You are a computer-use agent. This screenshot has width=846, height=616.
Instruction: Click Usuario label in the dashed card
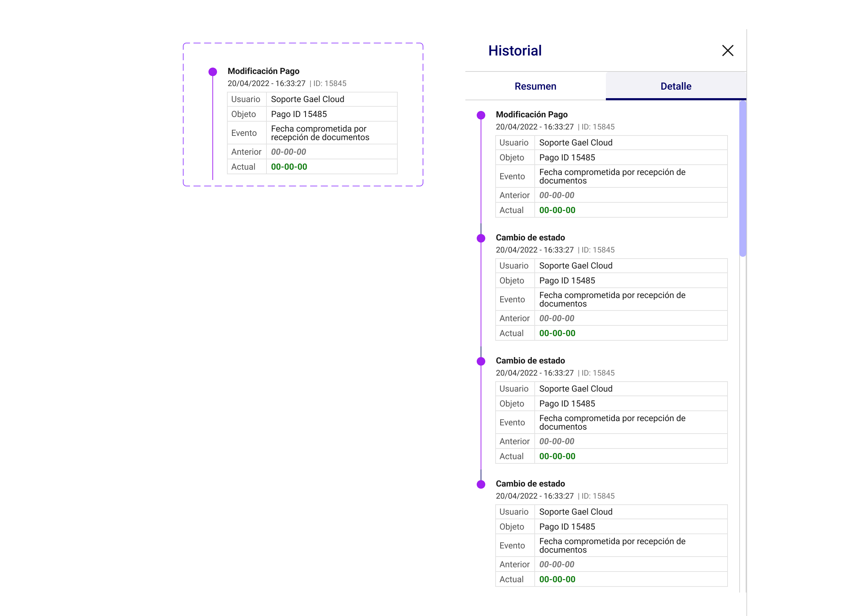pos(245,99)
